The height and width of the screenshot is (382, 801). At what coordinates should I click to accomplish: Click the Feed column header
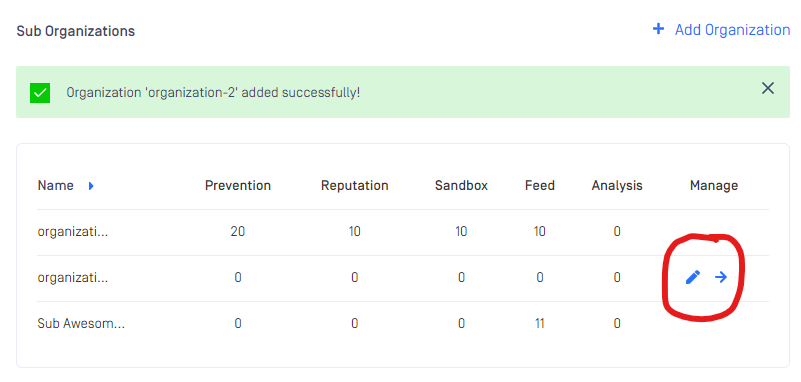[539, 185]
